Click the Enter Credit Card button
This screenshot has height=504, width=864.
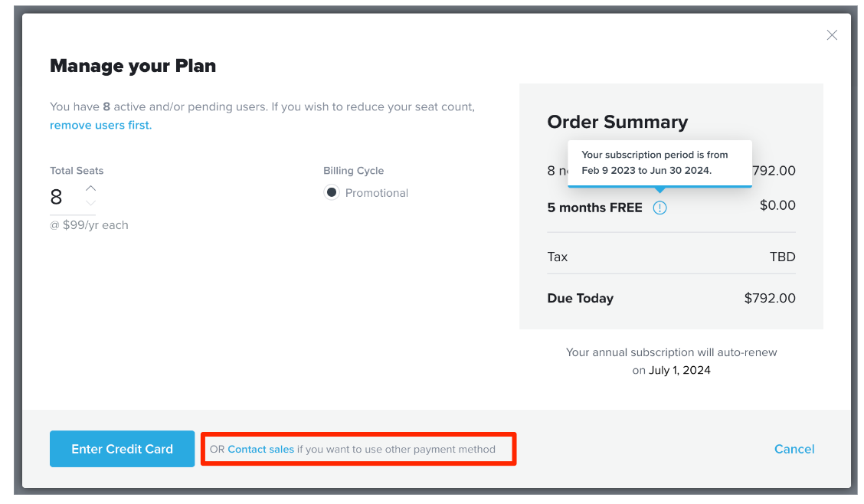pyautogui.click(x=123, y=449)
